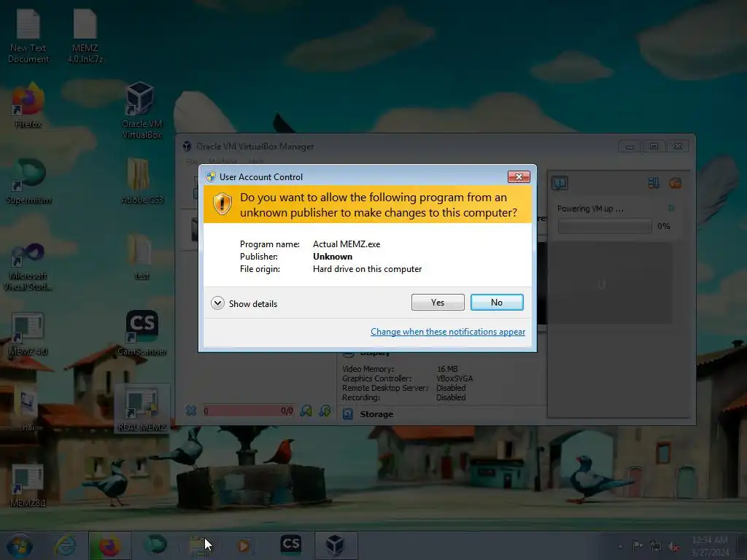
Task: Click the blue X icon in VirtualBox status bar
Action: [191, 411]
